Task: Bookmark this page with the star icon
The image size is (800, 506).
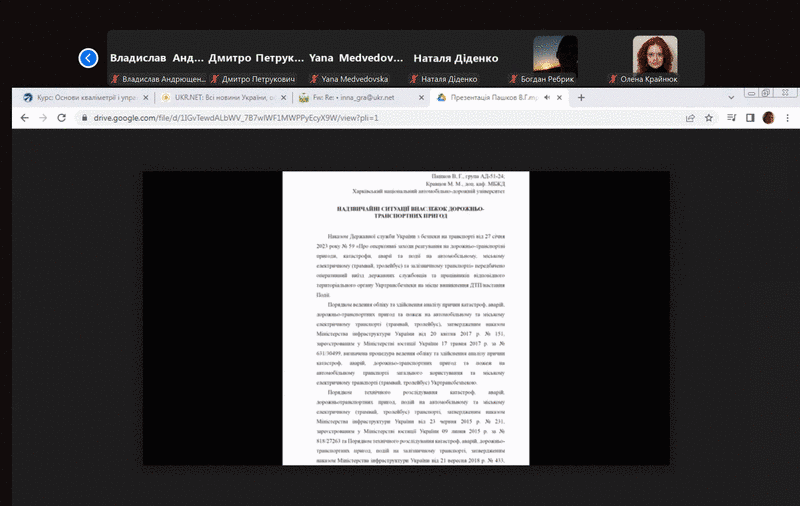Action: click(x=708, y=117)
